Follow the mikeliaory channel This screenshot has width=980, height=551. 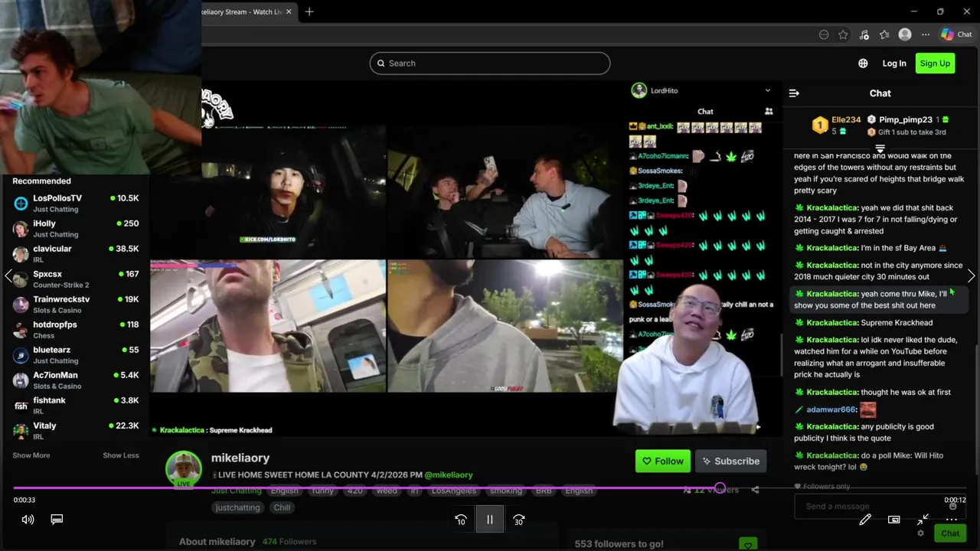(x=663, y=461)
